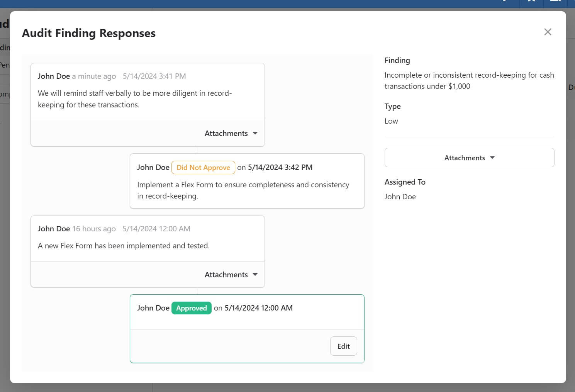
Task: Click the 5/14/2024 3:41 PM timestamp
Action: (154, 76)
